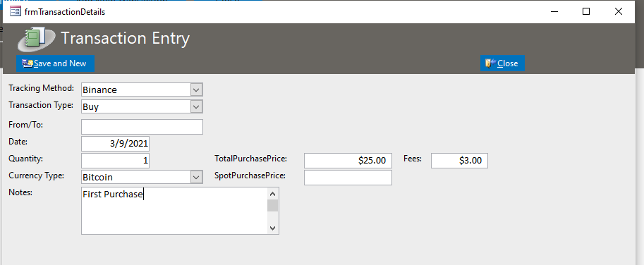Click the Notes scrollbar up arrow
This screenshot has height=265, width=644.
click(273, 194)
